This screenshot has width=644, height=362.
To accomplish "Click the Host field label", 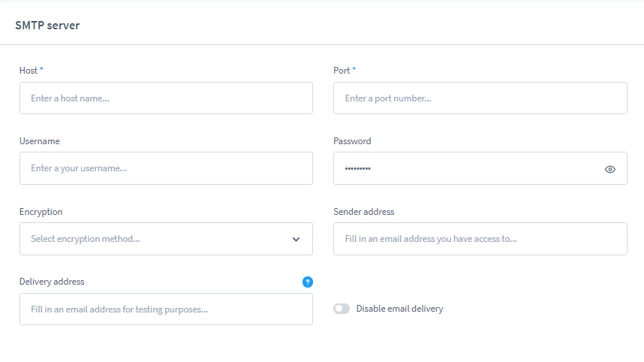I will coord(29,71).
